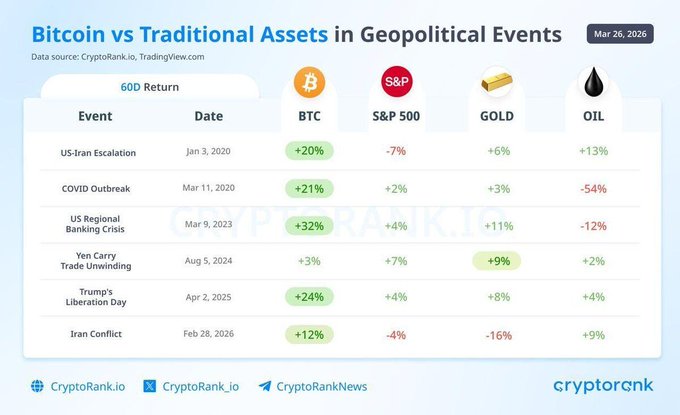
Task: Click the X logo icon in footer
Action: [150, 386]
